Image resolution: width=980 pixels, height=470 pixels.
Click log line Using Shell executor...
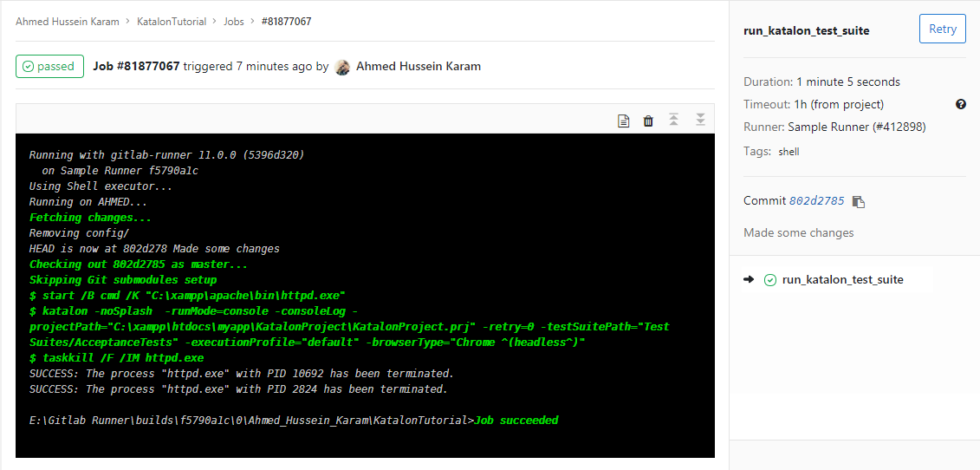click(101, 186)
